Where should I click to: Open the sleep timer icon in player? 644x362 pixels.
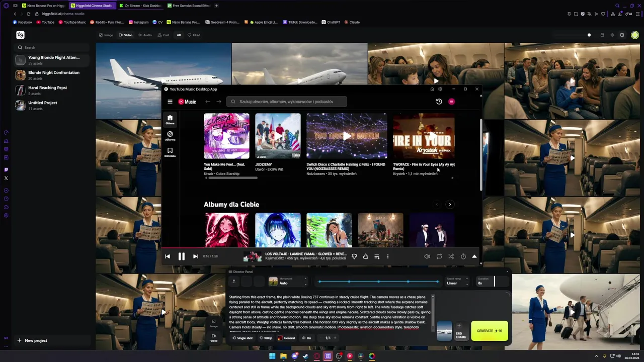pos(463,256)
